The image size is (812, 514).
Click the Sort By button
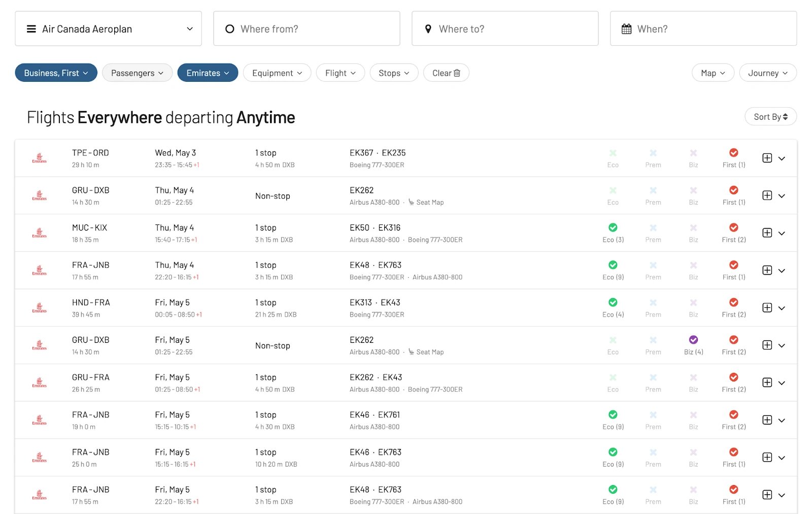(770, 116)
